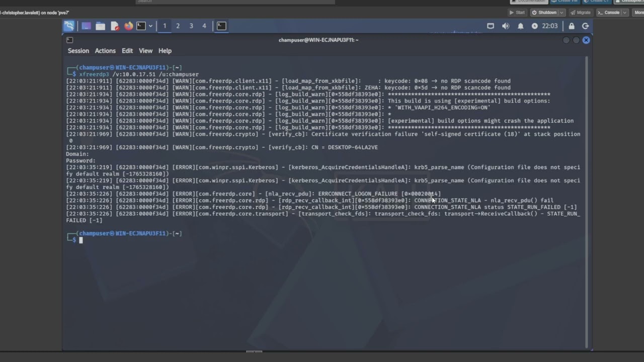
Task: Launch Firefox from the panel
Action: click(x=129, y=26)
